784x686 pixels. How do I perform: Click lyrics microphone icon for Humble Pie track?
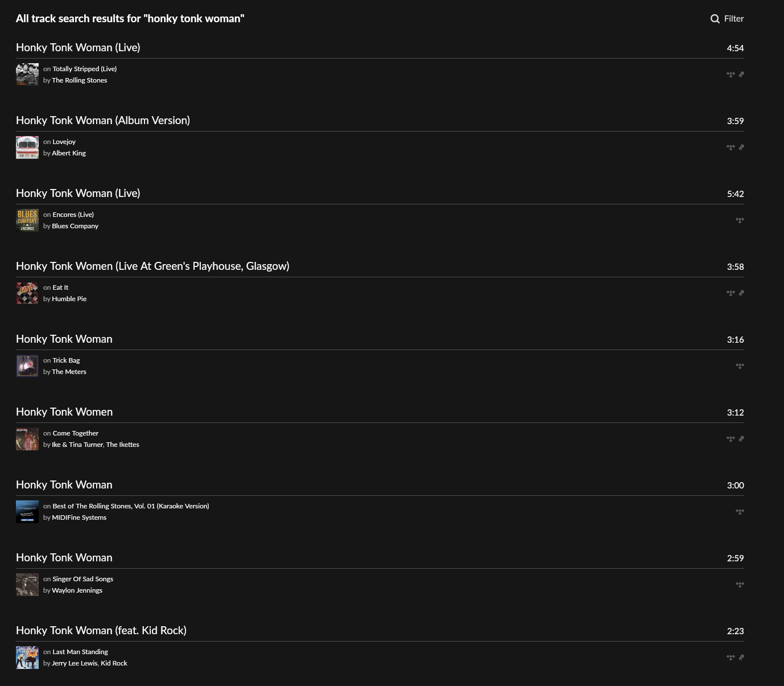pos(741,293)
